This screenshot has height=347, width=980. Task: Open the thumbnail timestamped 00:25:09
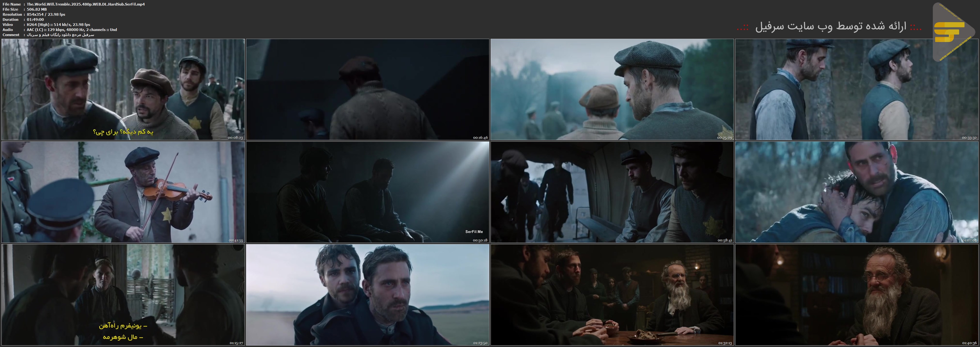612,89
